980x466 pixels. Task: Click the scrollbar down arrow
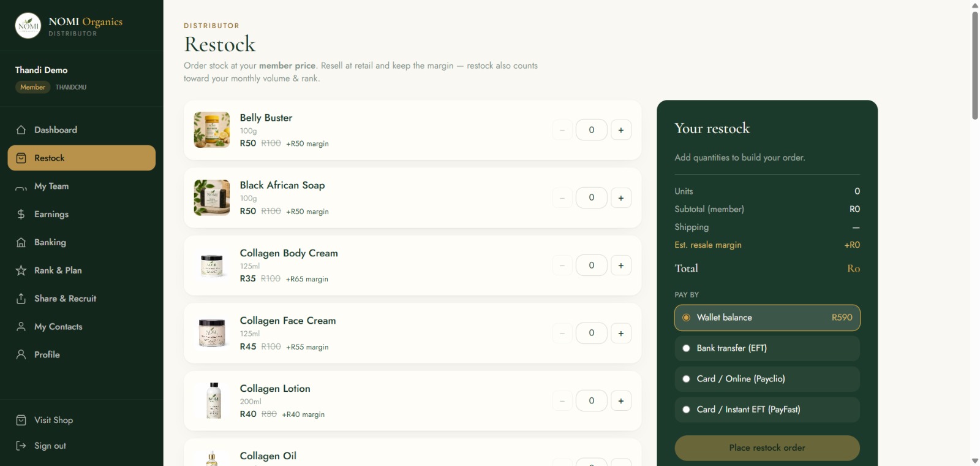(974, 460)
